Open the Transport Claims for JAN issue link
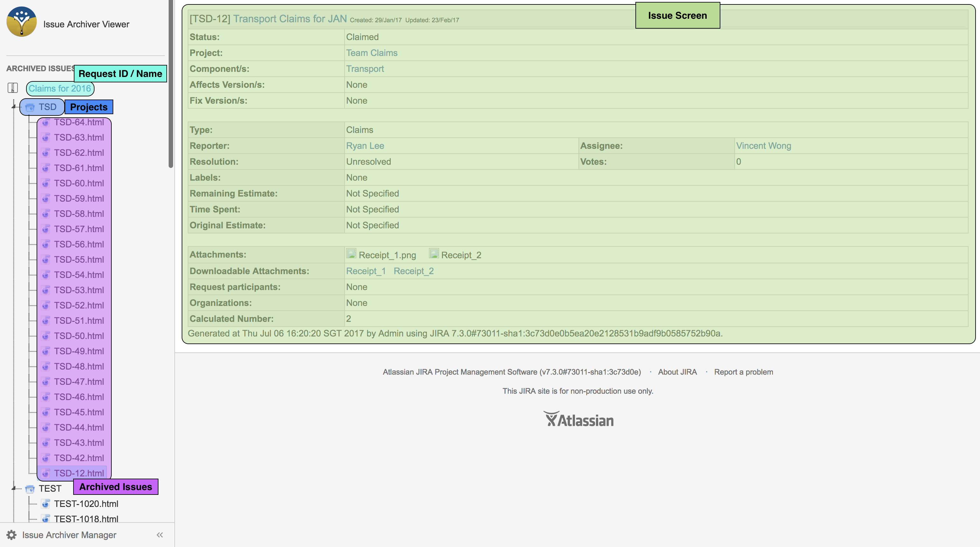Viewport: 980px width, 547px height. pyautogui.click(x=290, y=18)
